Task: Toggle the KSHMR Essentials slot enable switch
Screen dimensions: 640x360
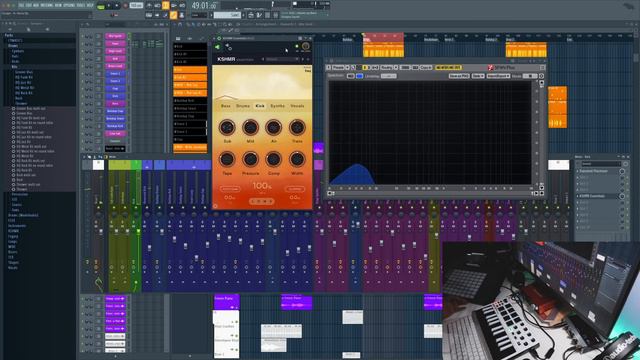Action: coord(622,196)
